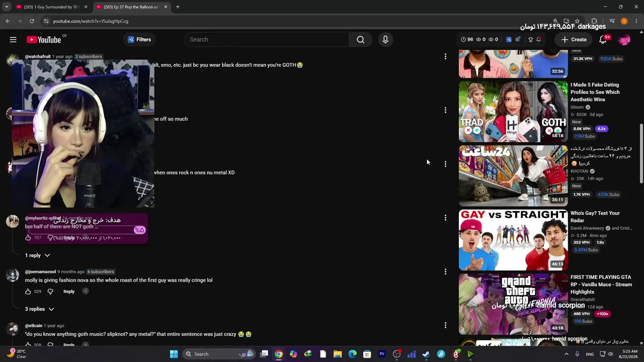Viewport: 644px width, 362px height.
Task: Reply to the @joemamacool comment
Action: (69, 292)
